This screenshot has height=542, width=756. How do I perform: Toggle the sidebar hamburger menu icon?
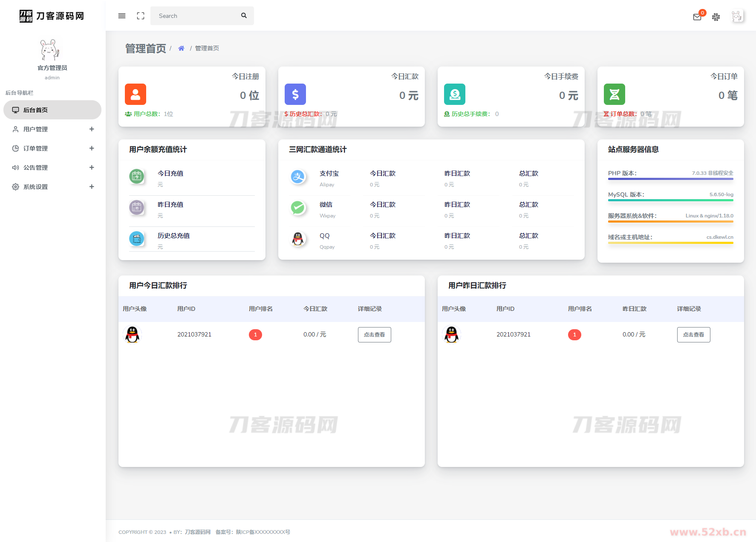pyautogui.click(x=122, y=16)
